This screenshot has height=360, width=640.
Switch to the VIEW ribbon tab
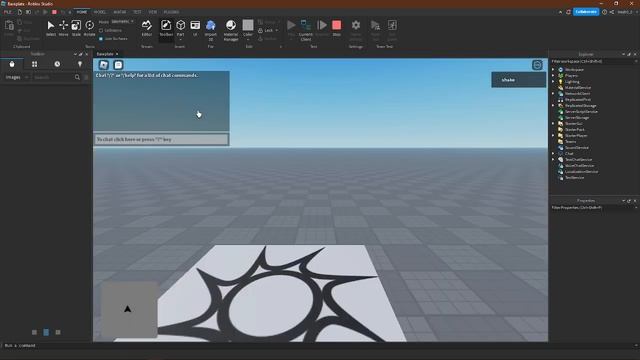153,12
